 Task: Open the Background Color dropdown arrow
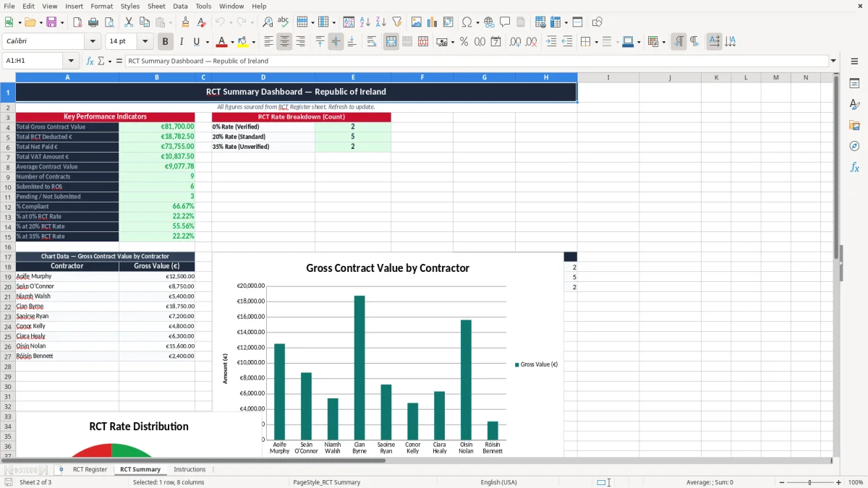pos(253,42)
